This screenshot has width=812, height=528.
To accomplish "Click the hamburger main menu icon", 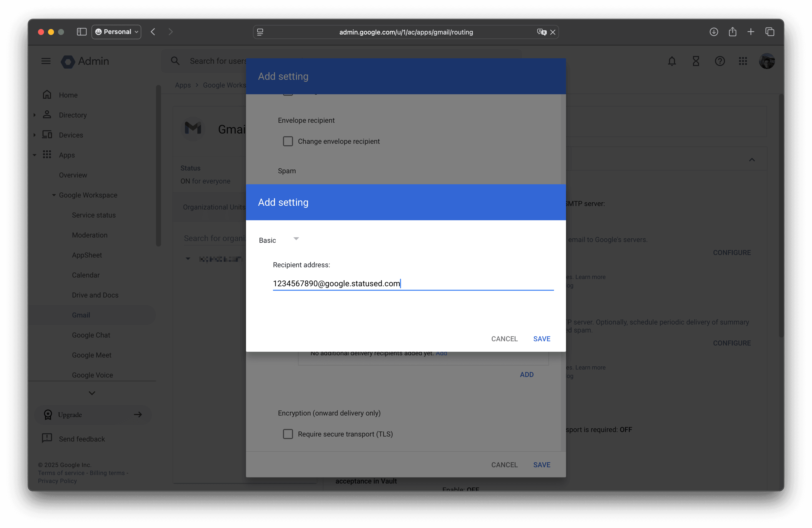I will [46, 61].
